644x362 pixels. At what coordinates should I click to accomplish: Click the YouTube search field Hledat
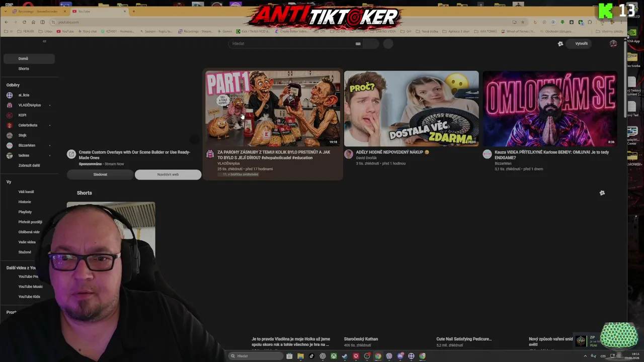pos(292,44)
